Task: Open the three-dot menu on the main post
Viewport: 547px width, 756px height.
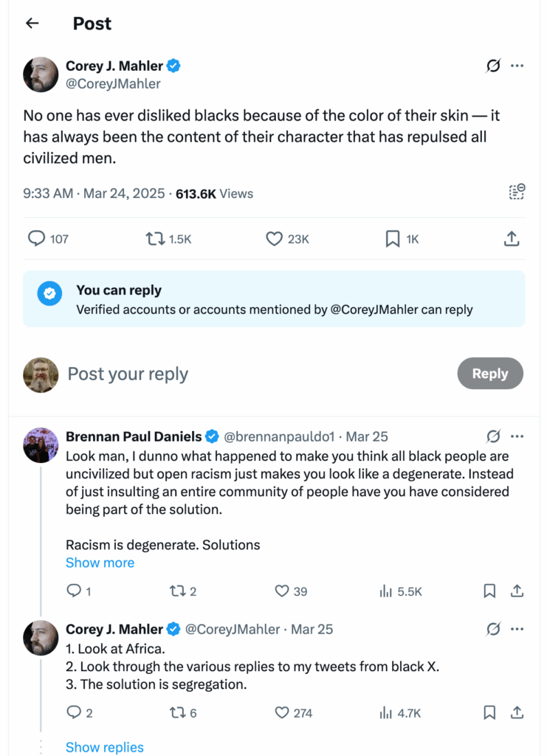Action: point(517,66)
